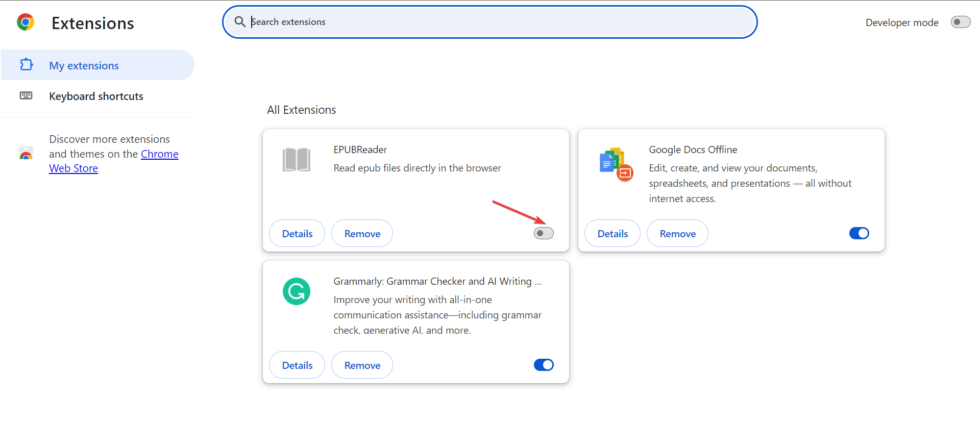Click the 'Improve your writing' description
This screenshot has height=448, width=980.
coord(437,315)
